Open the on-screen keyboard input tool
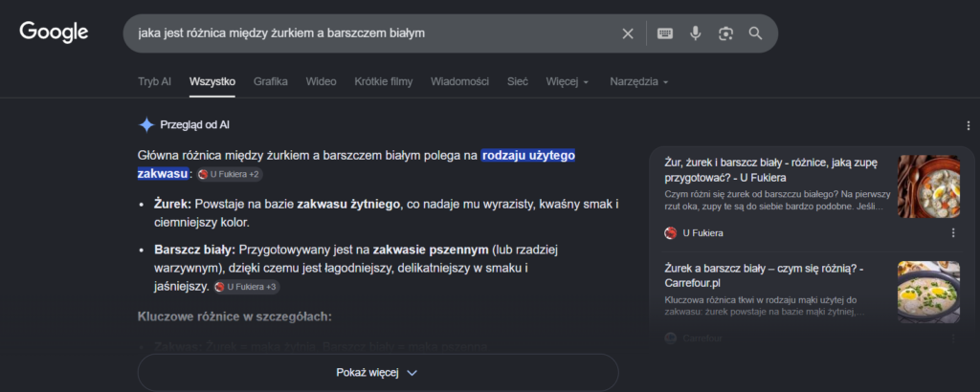Image resolution: width=980 pixels, height=392 pixels. pos(665,33)
